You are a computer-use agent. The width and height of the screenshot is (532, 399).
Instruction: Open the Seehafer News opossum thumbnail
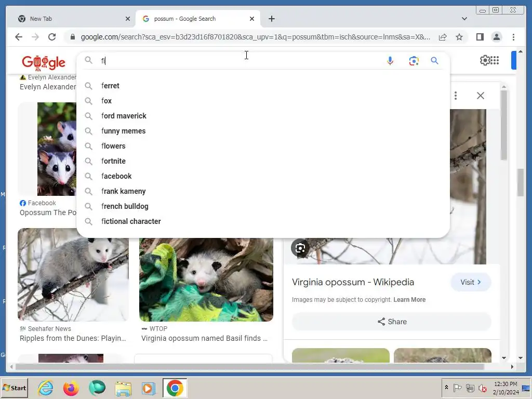[x=73, y=274]
